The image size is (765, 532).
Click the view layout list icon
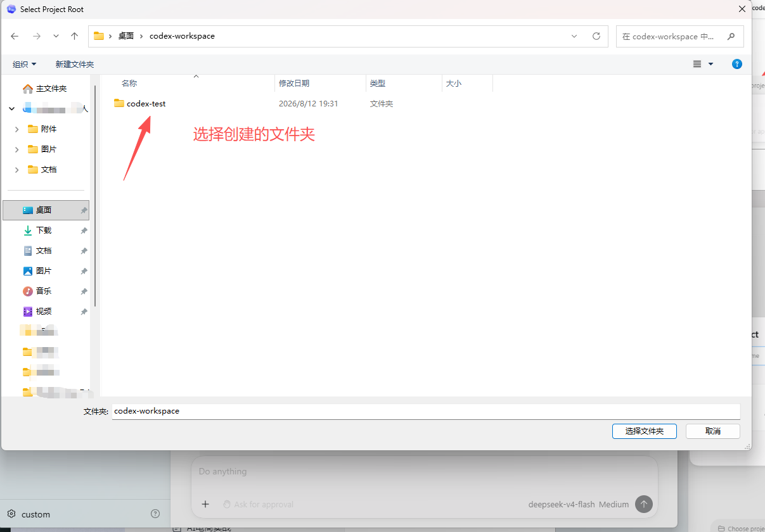697,64
